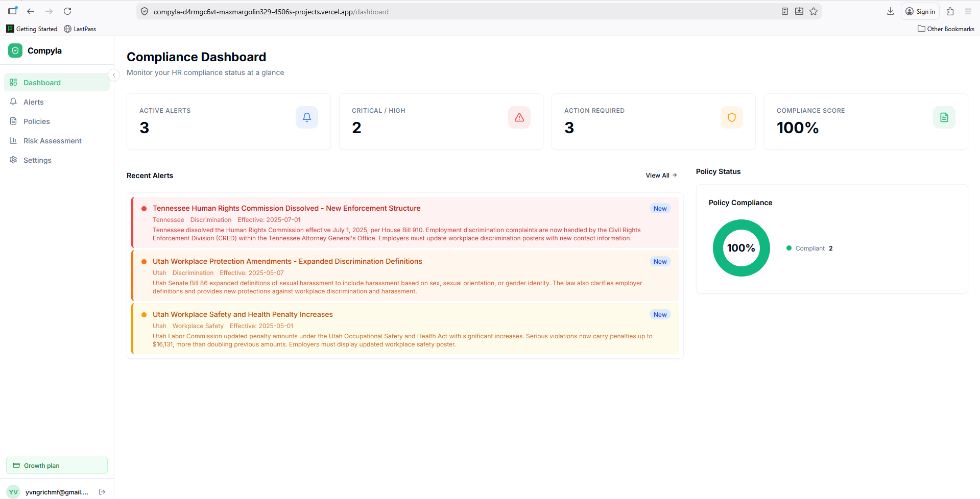This screenshot has width=980, height=499.
Task: Open the Dashboard sidebar item
Action: [57, 83]
